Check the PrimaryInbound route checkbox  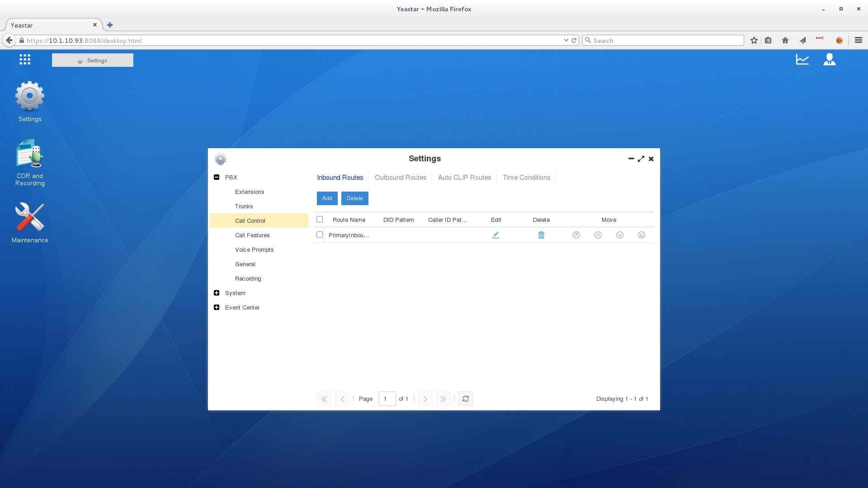coord(320,235)
